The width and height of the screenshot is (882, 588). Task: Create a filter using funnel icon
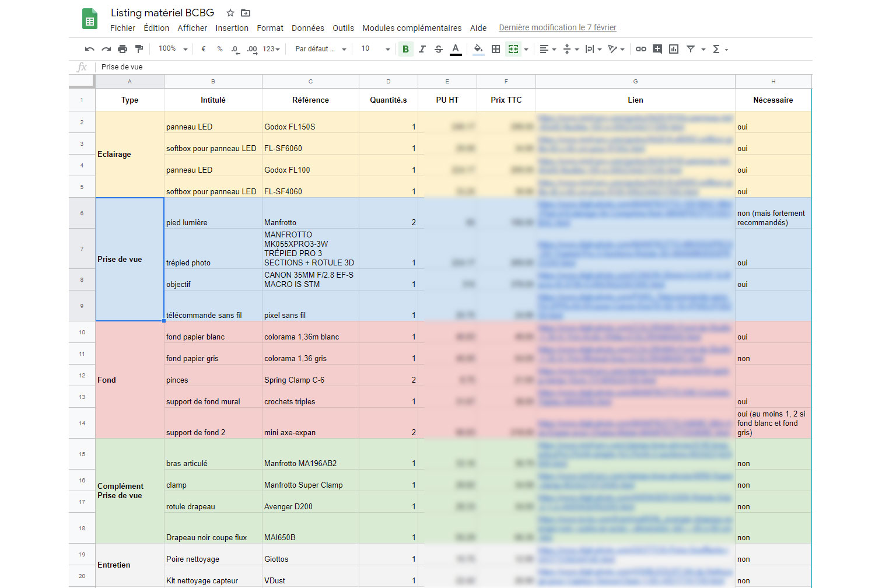coord(691,49)
